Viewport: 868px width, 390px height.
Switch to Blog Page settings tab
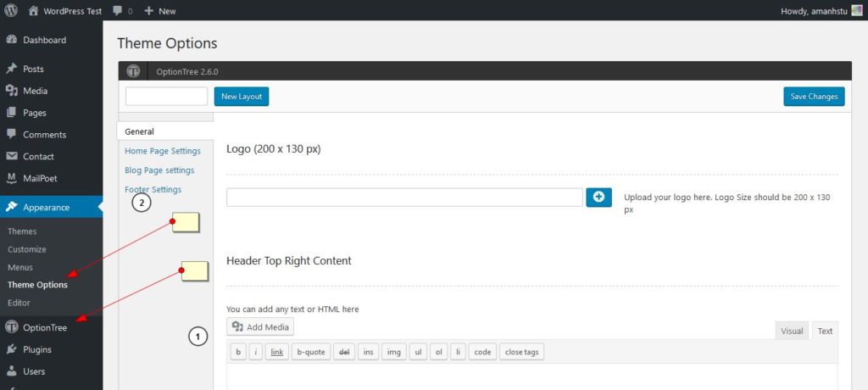point(159,170)
